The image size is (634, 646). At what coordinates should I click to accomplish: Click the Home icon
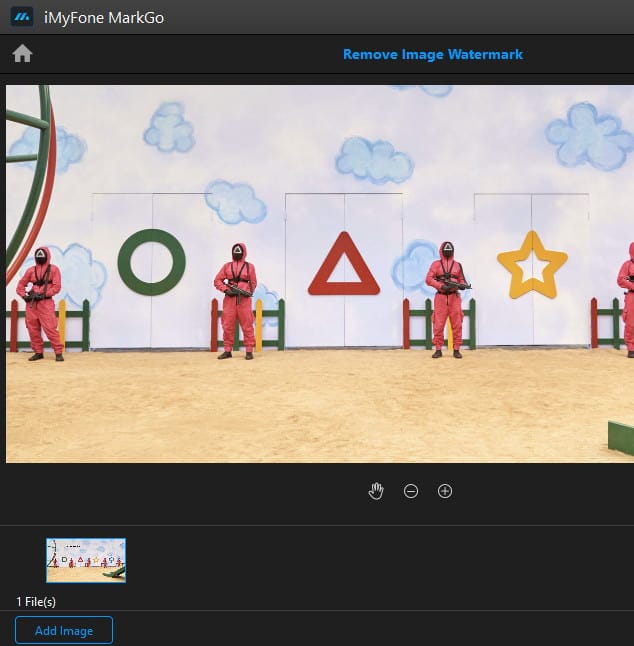point(22,54)
